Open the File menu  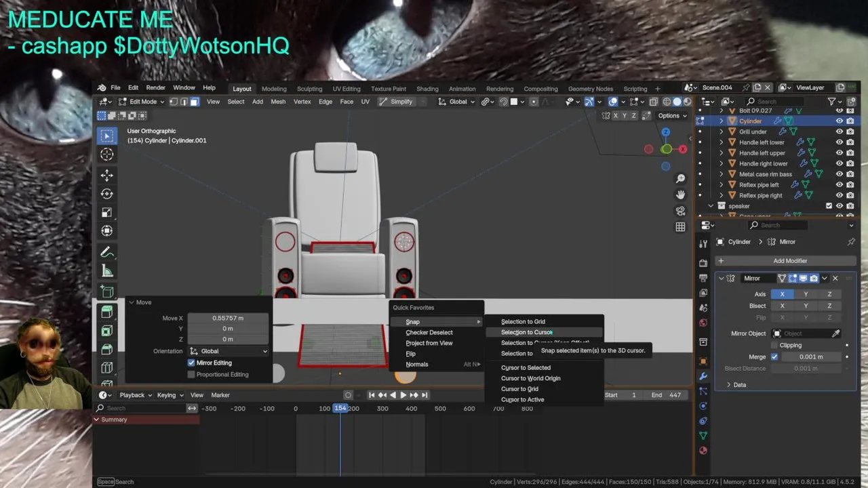click(x=115, y=88)
